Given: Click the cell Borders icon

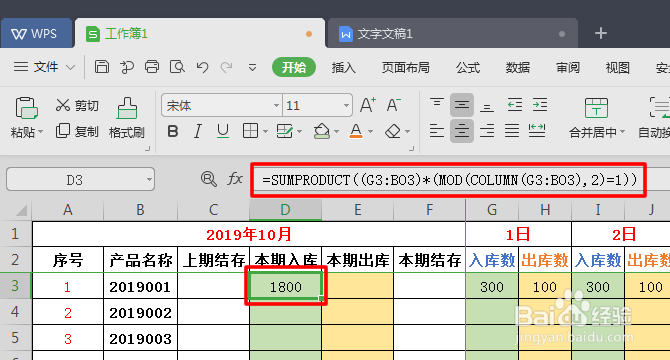Looking at the screenshot, I should click(250, 131).
